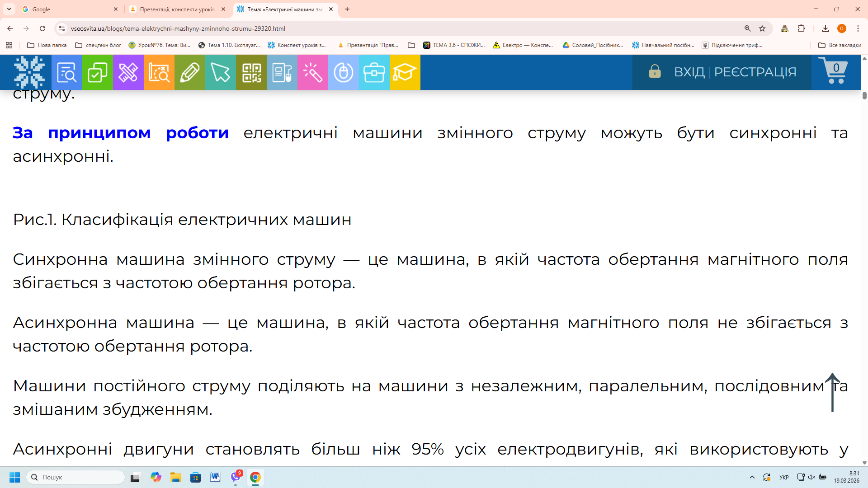Expand the system tray hidden icons chevron
The height and width of the screenshot is (488, 868).
[752, 477]
